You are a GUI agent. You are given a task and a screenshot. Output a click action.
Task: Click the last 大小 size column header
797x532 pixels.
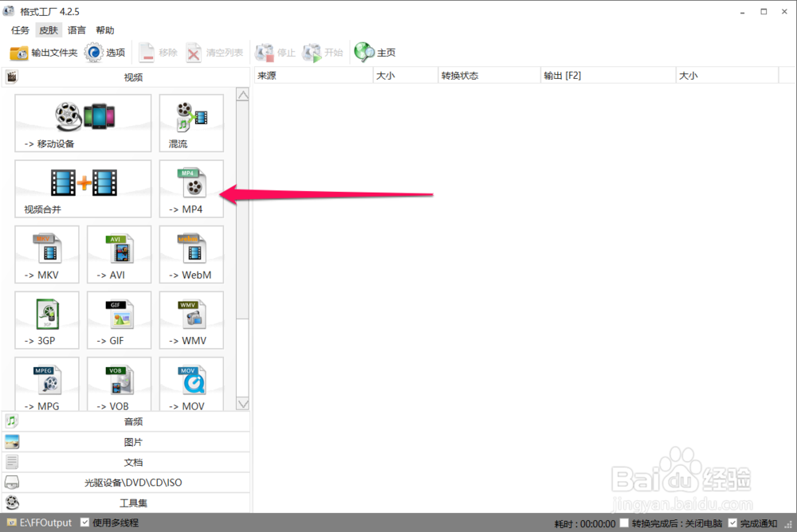click(x=727, y=76)
